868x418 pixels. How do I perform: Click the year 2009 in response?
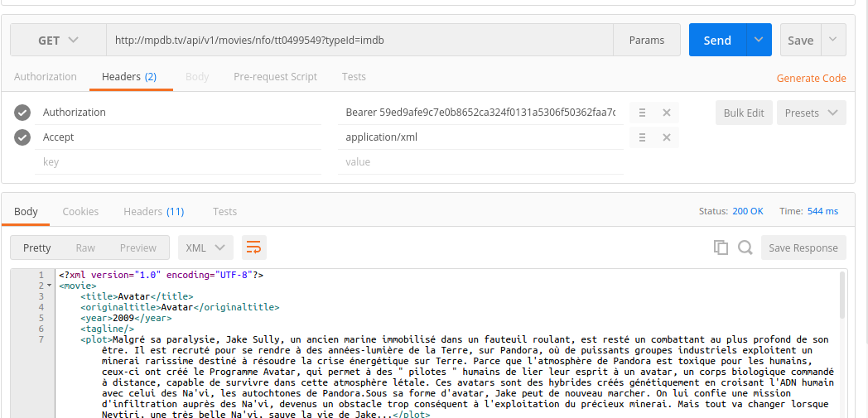[x=123, y=318]
